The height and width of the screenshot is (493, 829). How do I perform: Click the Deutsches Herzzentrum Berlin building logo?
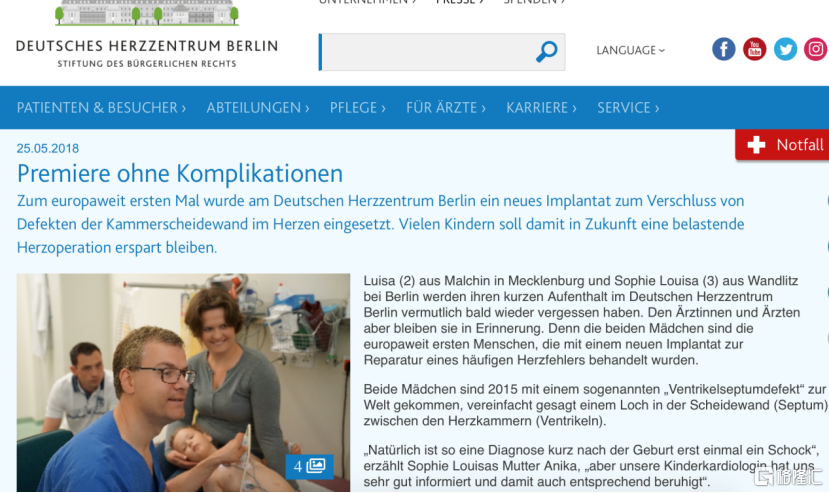[x=146, y=13]
